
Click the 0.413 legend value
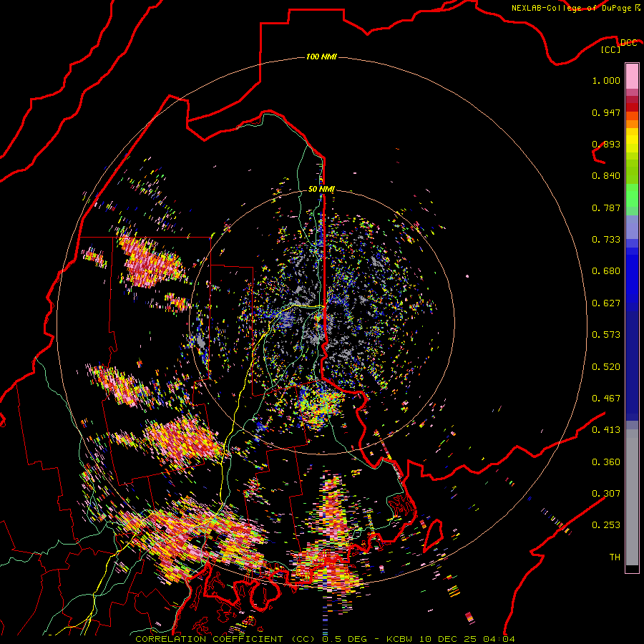[606, 430]
